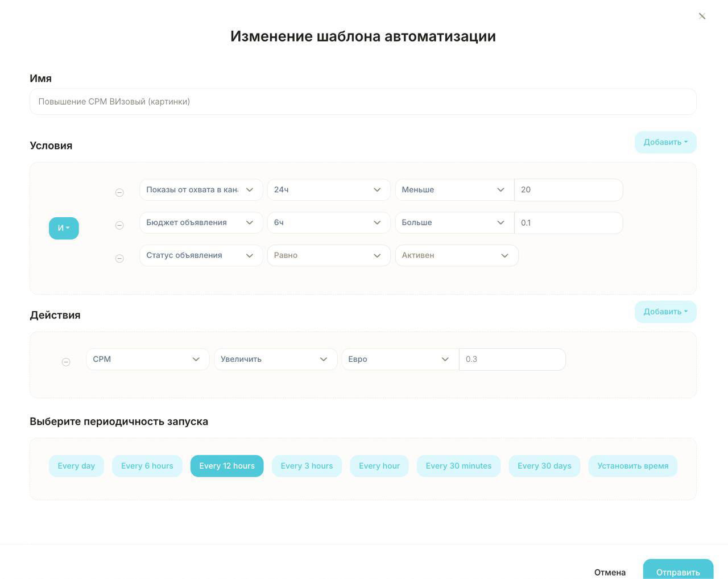Open the 'Активен' status dropdown
Screen dimensions: 728x579
[x=456, y=255]
